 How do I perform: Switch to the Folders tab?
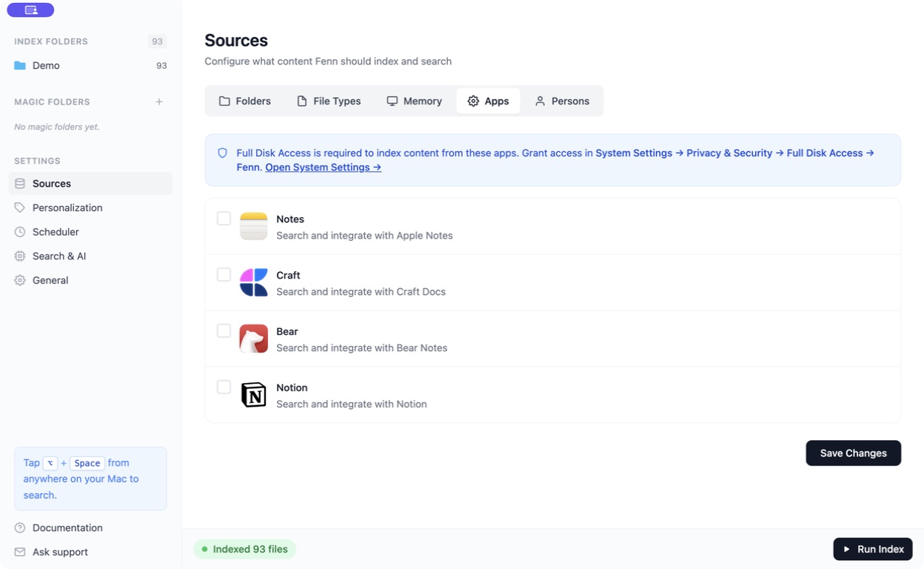pyautogui.click(x=245, y=101)
